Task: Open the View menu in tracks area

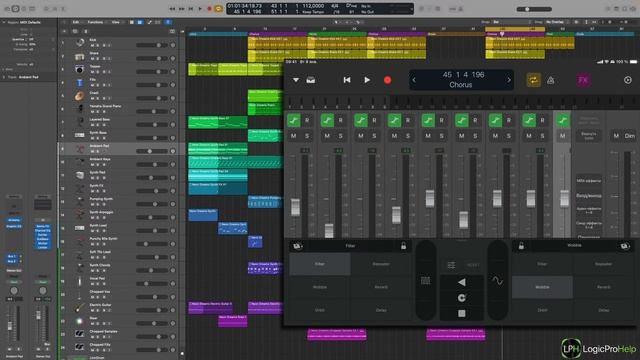Action: click(x=116, y=22)
